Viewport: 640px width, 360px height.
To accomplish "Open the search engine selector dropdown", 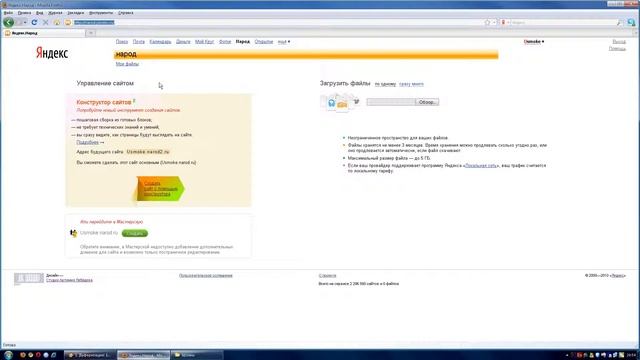I will 505,22.
